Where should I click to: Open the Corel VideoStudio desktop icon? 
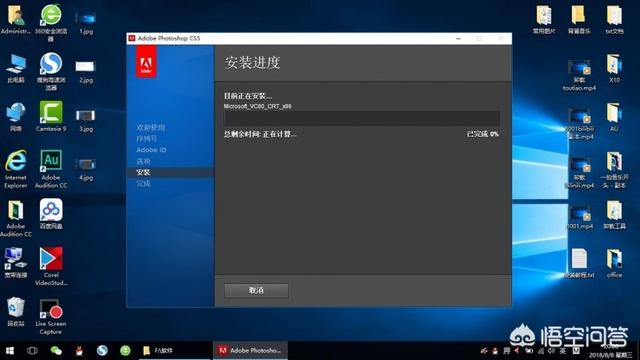point(51,266)
